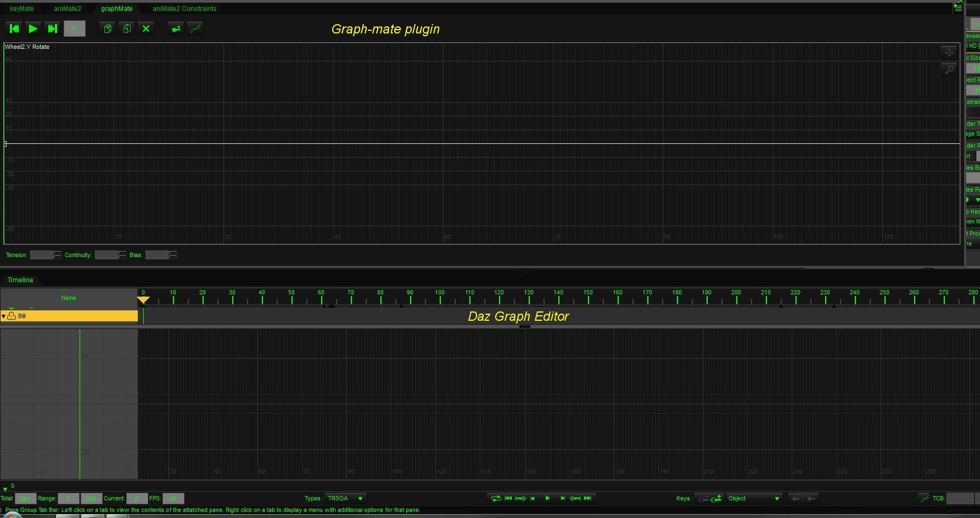Viewport: 980px width, 518px height.
Task: Click the timeline playhead marker at frame 0
Action: coord(143,300)
